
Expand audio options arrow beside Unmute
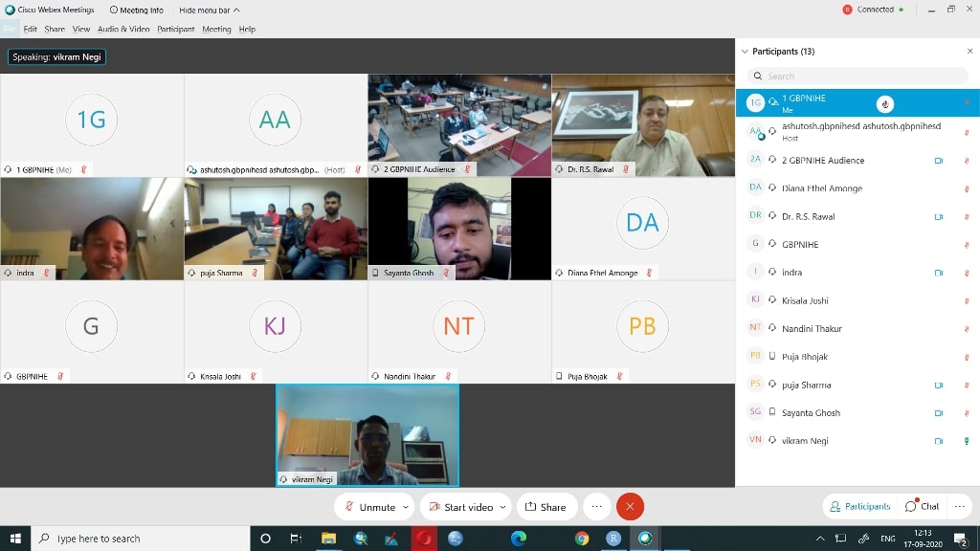point(406,507)
